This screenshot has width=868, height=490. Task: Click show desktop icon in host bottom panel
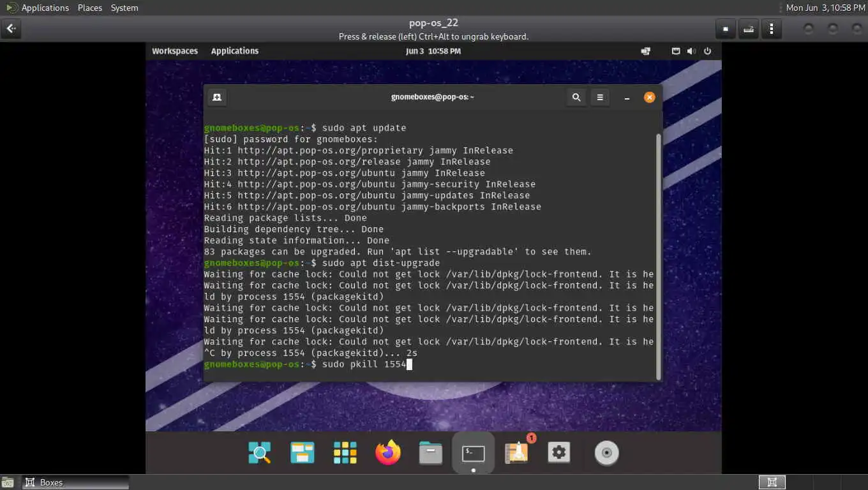coord(8,482)
